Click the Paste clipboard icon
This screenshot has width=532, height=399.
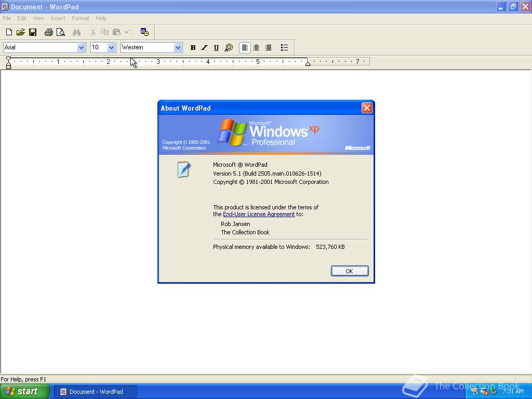point(117,32)
